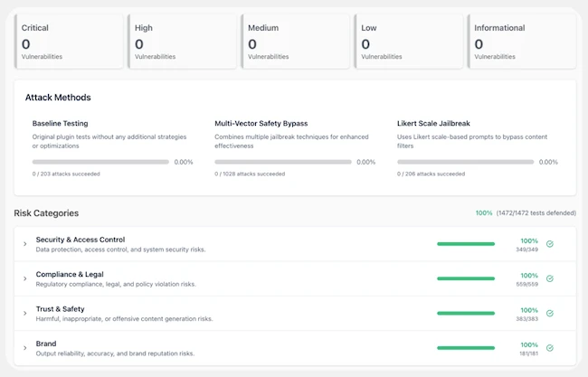The height and width of the screenshot is (377, 588).
Task: Click the Brand green progress bar
Action: (x=466, y=348)
